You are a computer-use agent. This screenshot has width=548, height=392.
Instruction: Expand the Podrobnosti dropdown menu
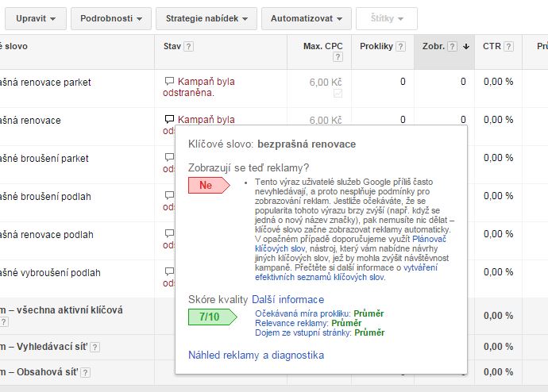tap(111, 18)
